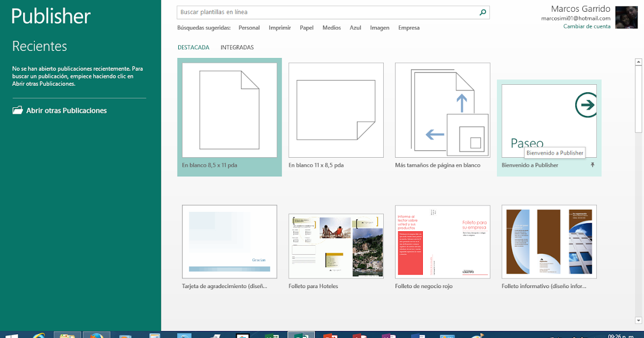Search suggested term Imagen
The width and height of the screenshot is (644, 338).
click(x=379, y=28)
